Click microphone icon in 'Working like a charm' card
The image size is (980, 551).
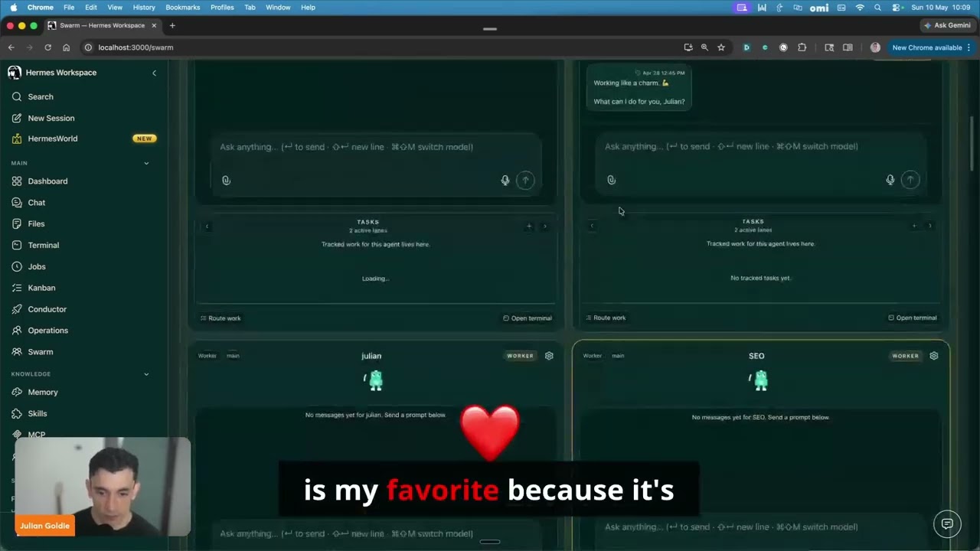click(x=890, y=180)
